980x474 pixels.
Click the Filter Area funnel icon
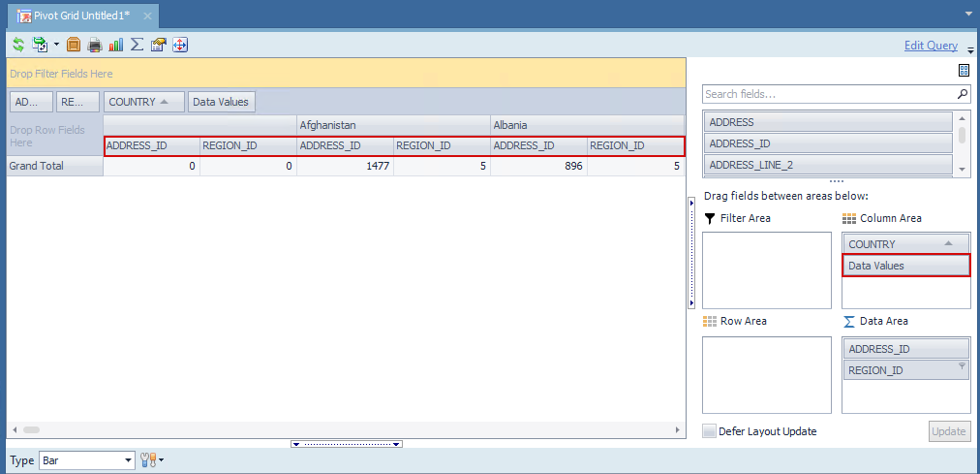click(x=710, y=218)
